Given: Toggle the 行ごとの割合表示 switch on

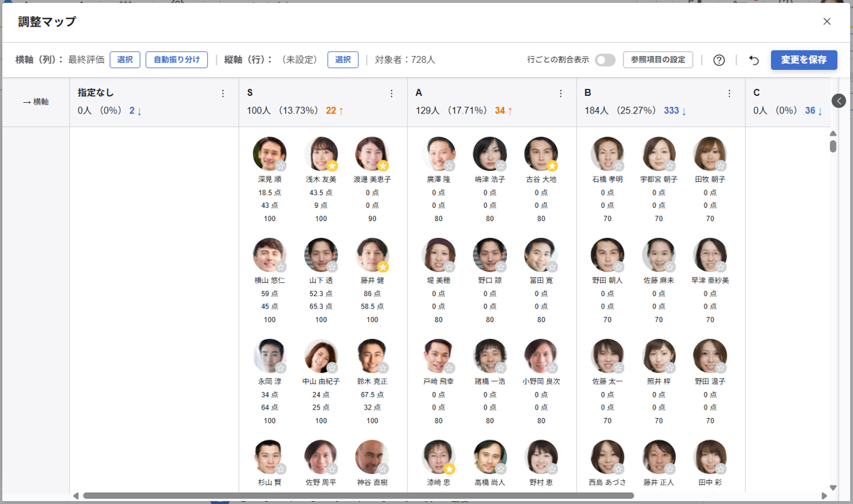Looking at the screenshot, I should [x=604, y=59].
